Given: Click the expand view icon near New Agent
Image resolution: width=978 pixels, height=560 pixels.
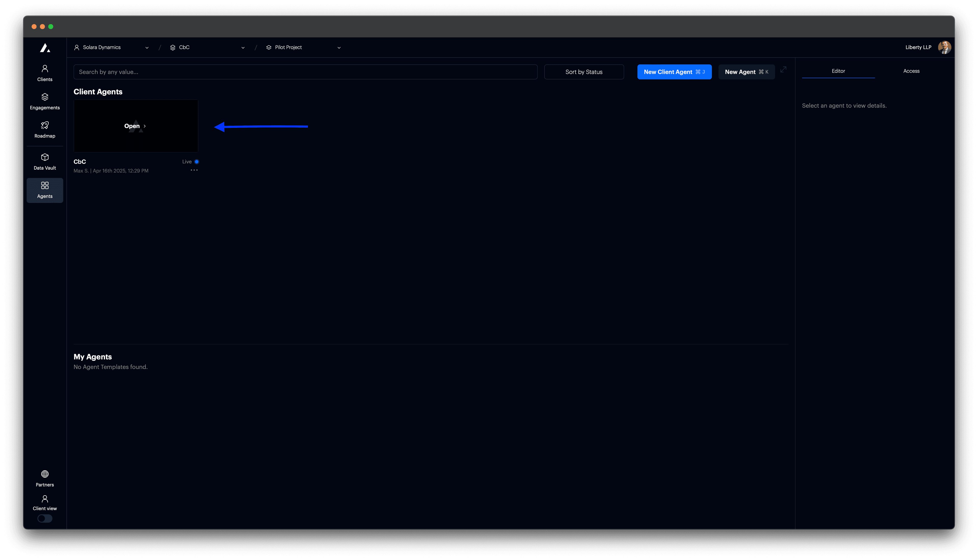Looking at the screenshot, I should (x=783, y=70).
